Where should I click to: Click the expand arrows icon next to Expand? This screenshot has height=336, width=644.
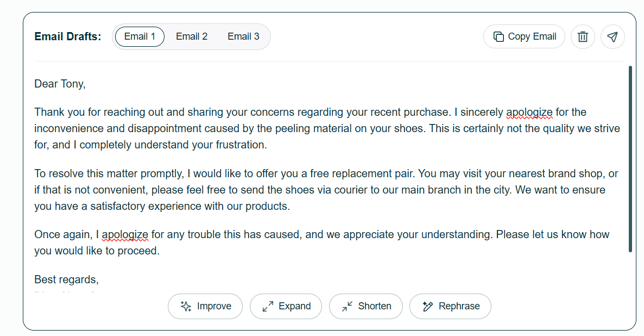tap(267, 306)
